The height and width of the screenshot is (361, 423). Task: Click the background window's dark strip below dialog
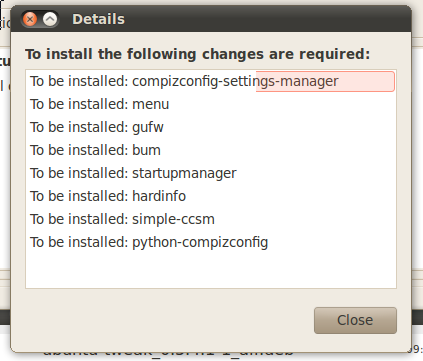point(417,317)
